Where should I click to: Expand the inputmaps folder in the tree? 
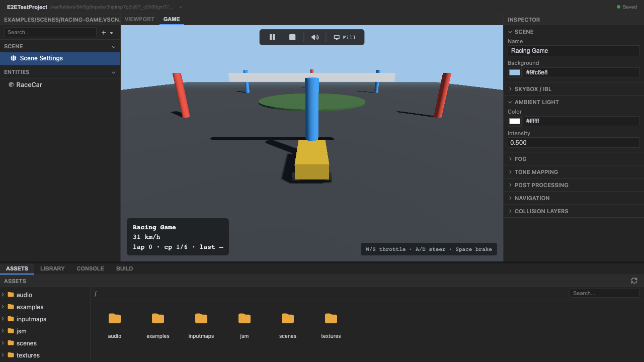tap(3, 319)
